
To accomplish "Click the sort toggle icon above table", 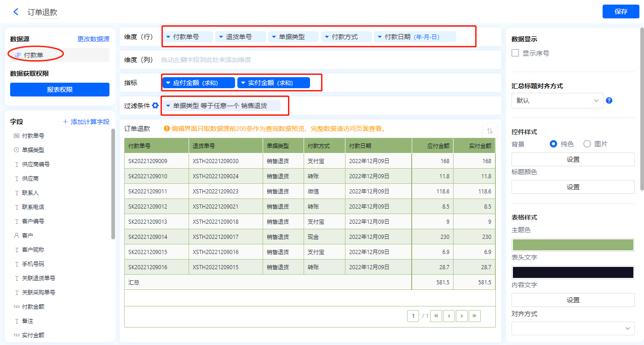I will coord(489,131).
